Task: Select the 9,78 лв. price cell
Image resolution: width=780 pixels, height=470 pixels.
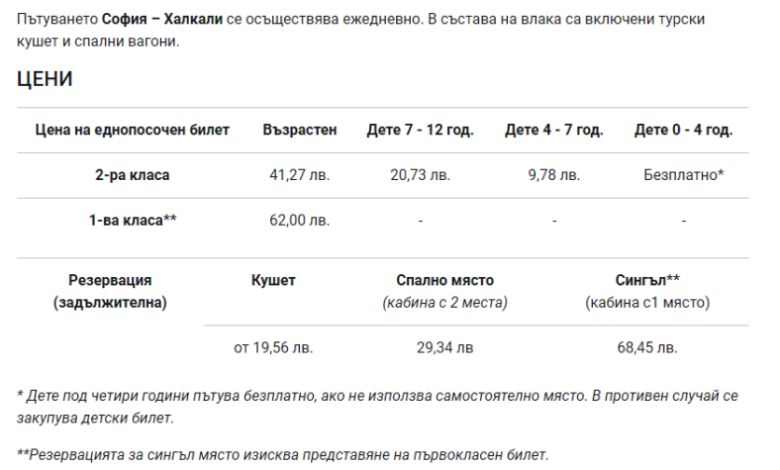Action: (554, 175)
